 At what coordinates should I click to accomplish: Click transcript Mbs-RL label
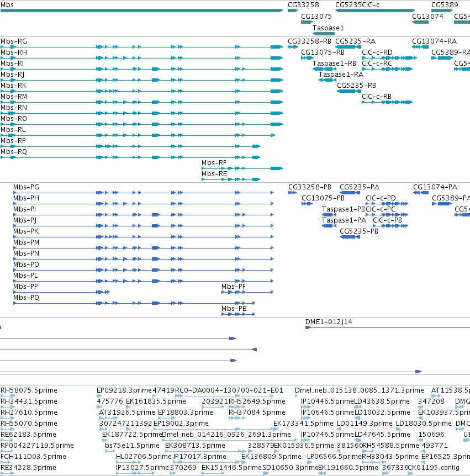(x=13, y=130)
